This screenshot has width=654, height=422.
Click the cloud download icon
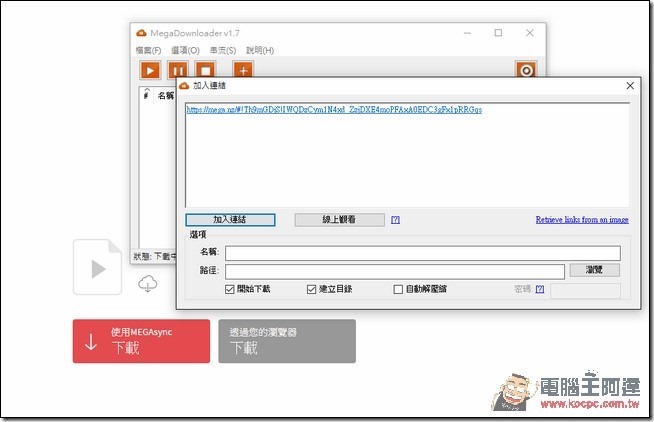(148, 284)
